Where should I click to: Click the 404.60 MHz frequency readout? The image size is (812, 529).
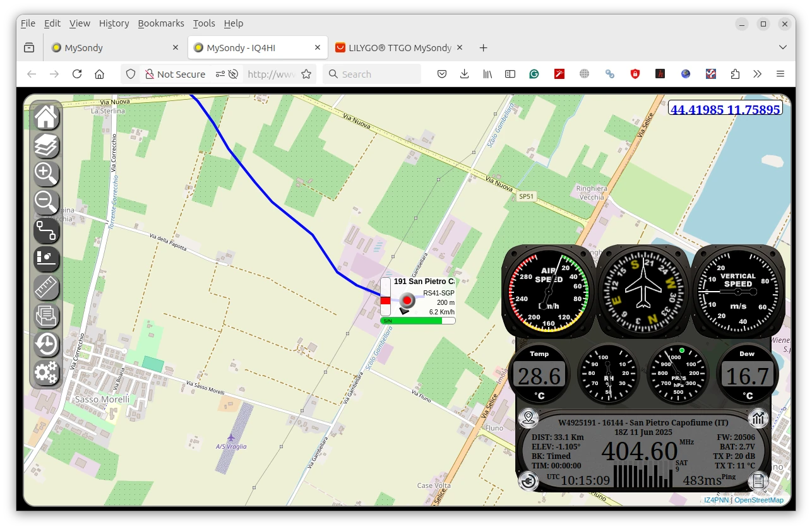tap(640, 452)
